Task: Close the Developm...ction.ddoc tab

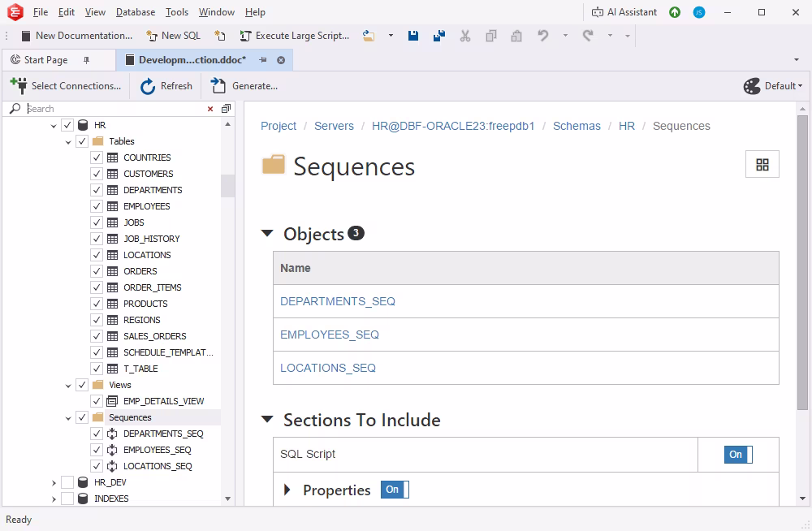Action: (281, 60)
